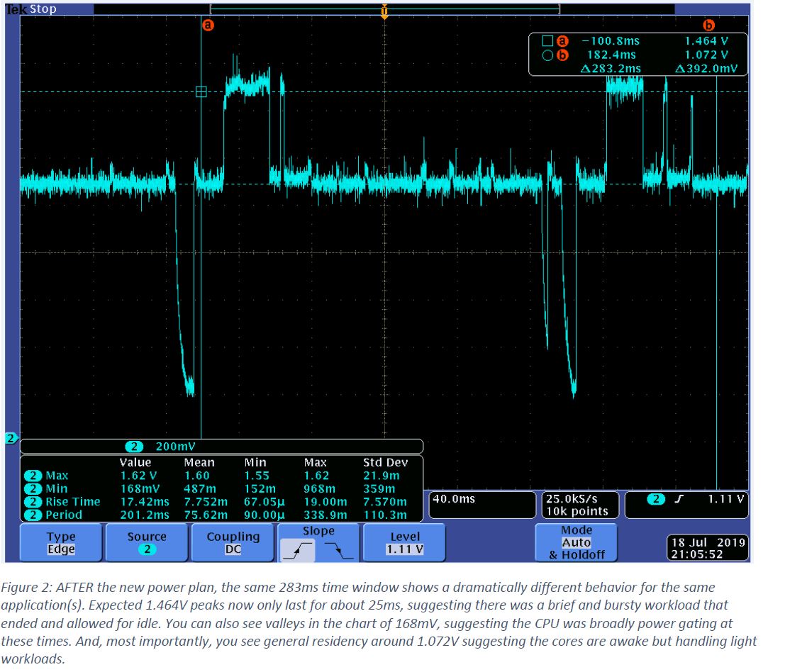785x672 pixels.
Task: Select the 200mV channel 2 scale readout
Action: 175,447
